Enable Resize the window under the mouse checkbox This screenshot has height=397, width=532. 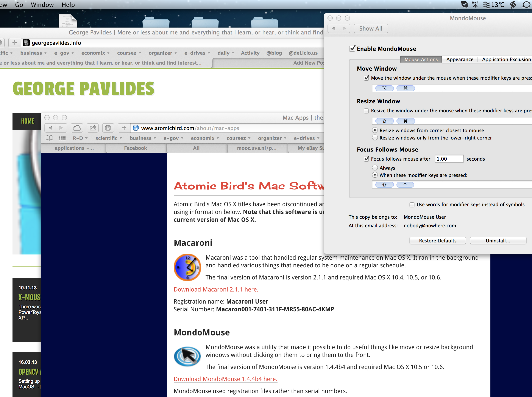[x=366, y=111]
